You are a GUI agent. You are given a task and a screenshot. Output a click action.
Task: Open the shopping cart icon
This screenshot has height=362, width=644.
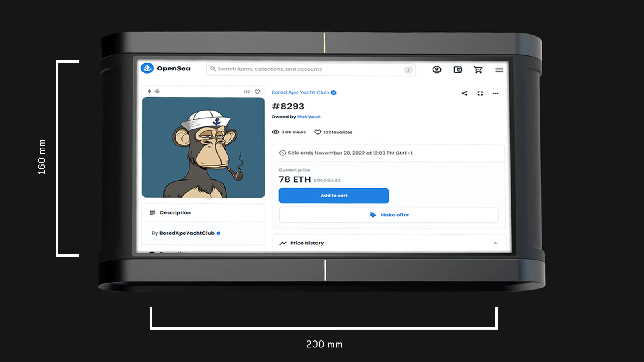tap(478, 70)
